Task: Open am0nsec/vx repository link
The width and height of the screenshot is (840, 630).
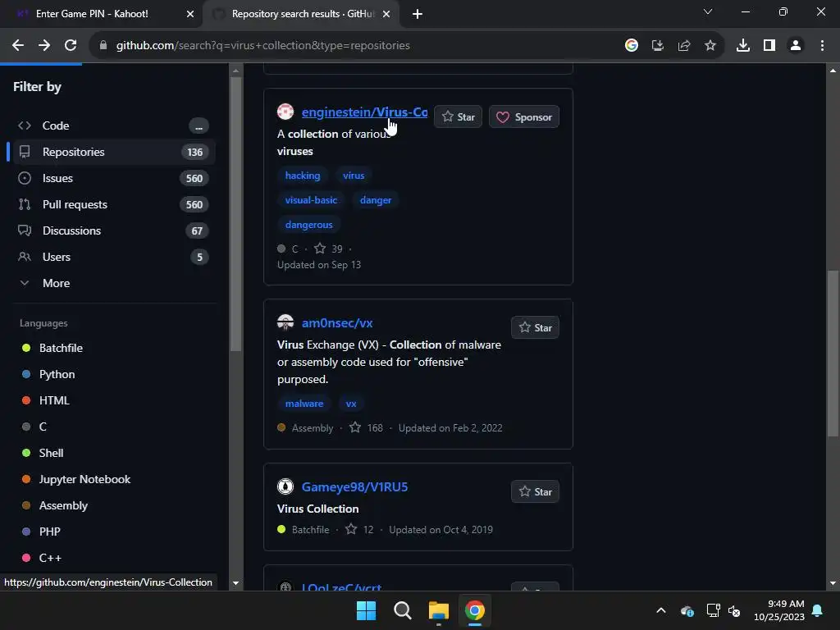Action: coord(337,323)
